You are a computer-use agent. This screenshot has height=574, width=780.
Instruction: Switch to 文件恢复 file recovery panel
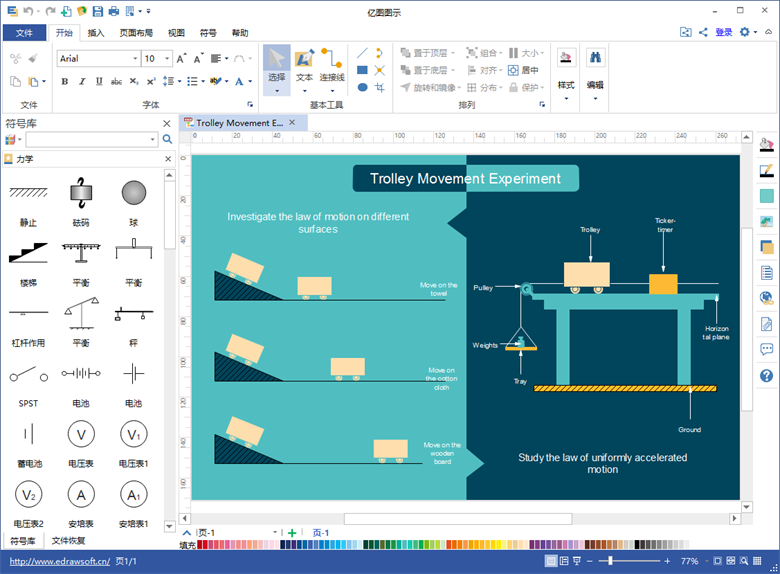coord(68,541)
